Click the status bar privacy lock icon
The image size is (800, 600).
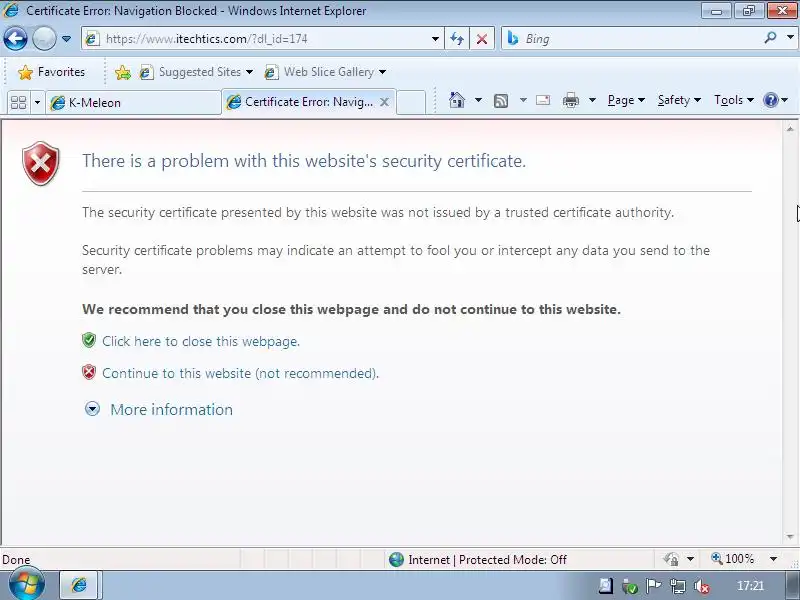(671, 559)
